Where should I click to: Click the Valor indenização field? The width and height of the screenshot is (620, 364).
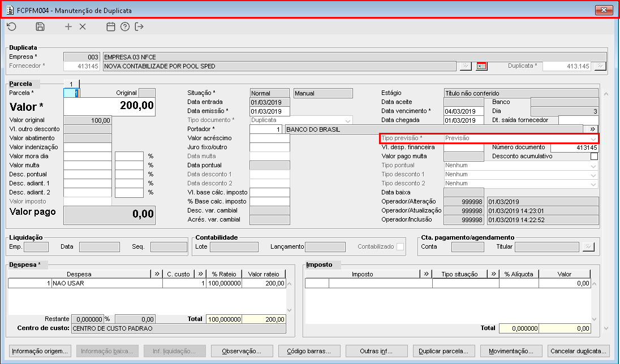click(x=88, y=148)
